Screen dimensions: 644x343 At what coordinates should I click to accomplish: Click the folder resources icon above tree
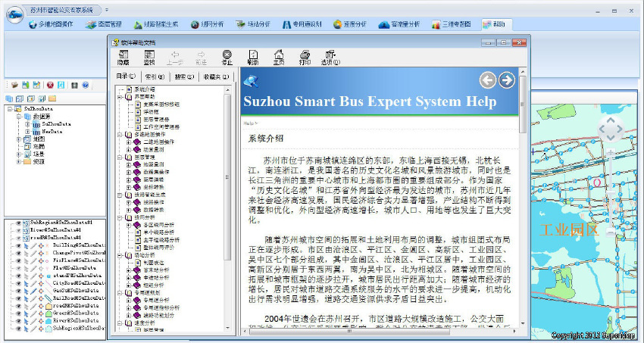pos(52,98)
